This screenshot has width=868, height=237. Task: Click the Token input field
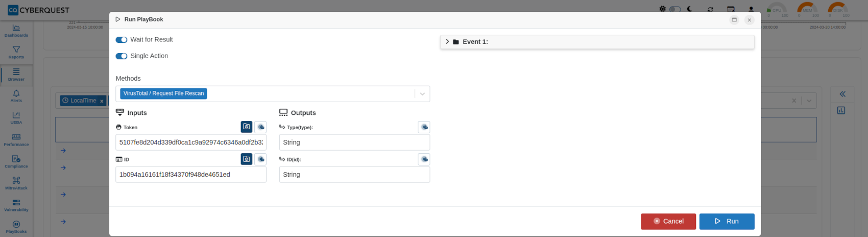[x=191, y=143]
